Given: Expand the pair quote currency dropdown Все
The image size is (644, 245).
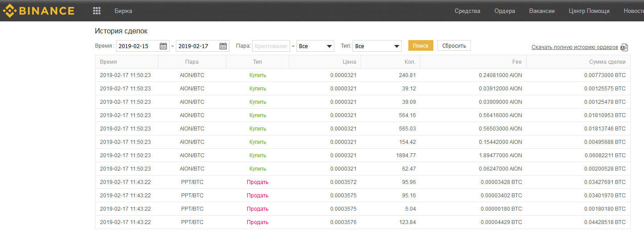Looking at the screenshot, I should point(315,46).
